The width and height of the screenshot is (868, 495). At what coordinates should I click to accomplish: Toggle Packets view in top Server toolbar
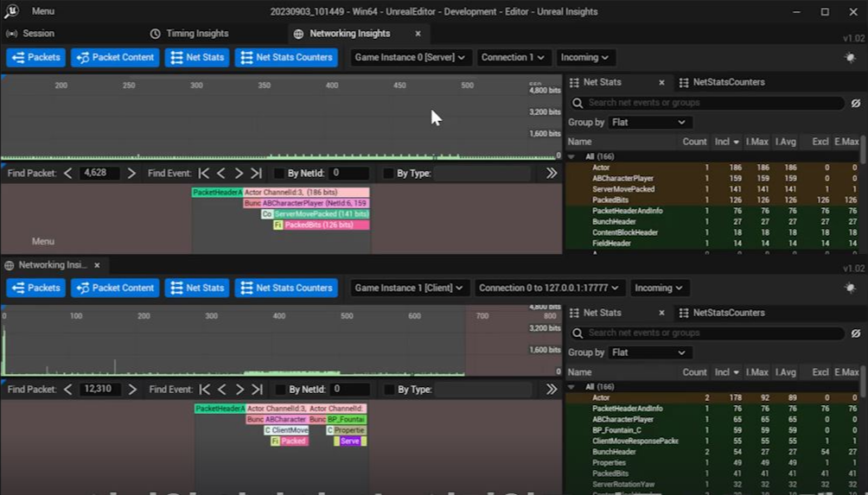pos(36,58)
